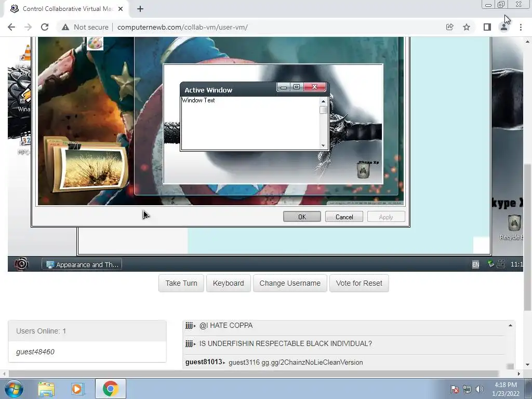The width and height of the screenshot is (532, 399).
Task: Open File Explorer from the taskbar
Action: tap(46, 389)
